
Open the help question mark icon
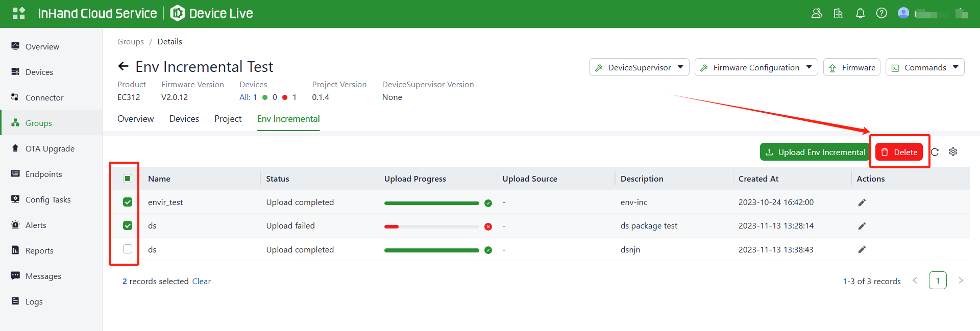click(881, 13)
